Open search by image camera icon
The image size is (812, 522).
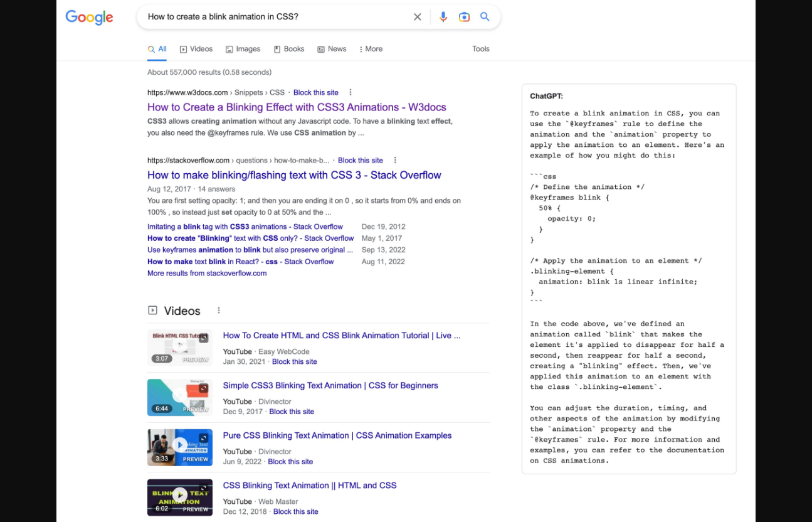(x=464, y=17)
